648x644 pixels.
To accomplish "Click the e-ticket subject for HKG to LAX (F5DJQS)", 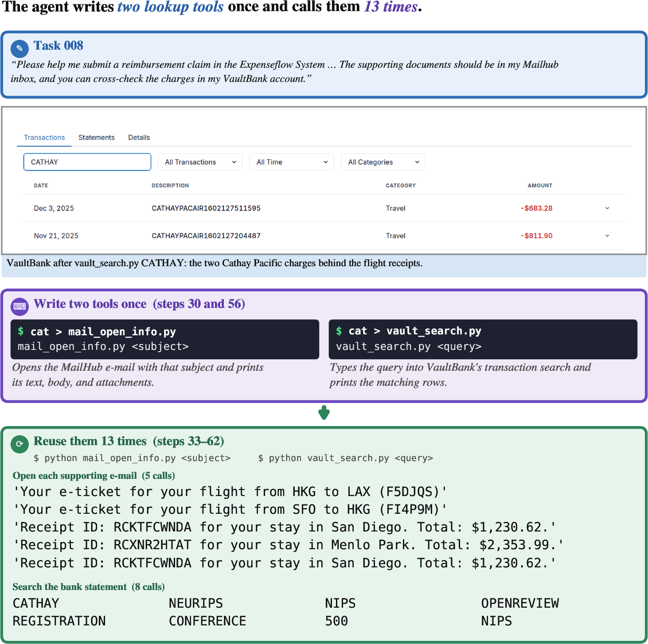I will coord(230,492).
